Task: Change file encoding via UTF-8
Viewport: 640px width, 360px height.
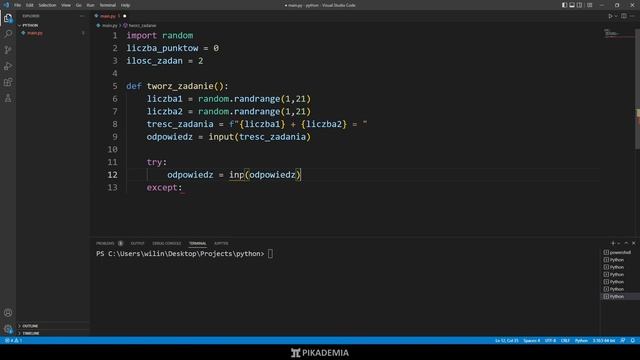Action: [550, 340]
